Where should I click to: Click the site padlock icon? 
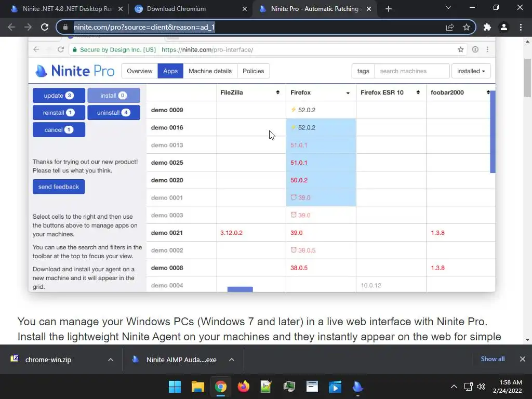[x=65, y=27]
